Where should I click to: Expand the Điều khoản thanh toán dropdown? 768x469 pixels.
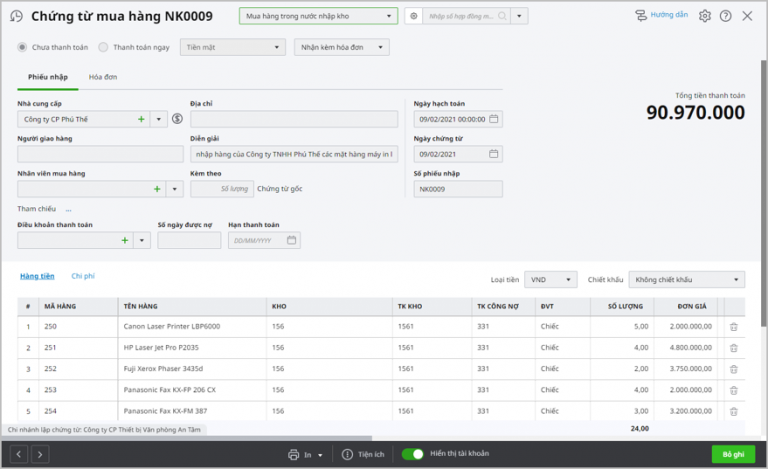pyautogui.click(x=142, y=240)
